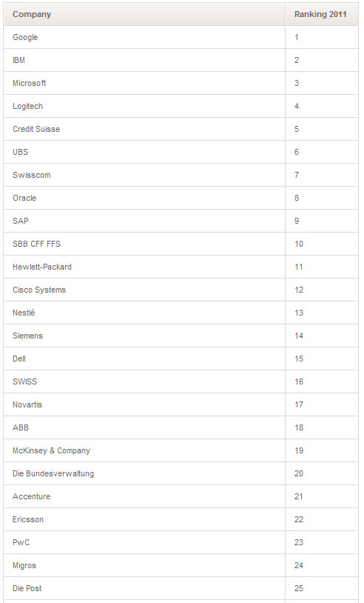Click the SBB CFF FFS entry

(144, 244)
